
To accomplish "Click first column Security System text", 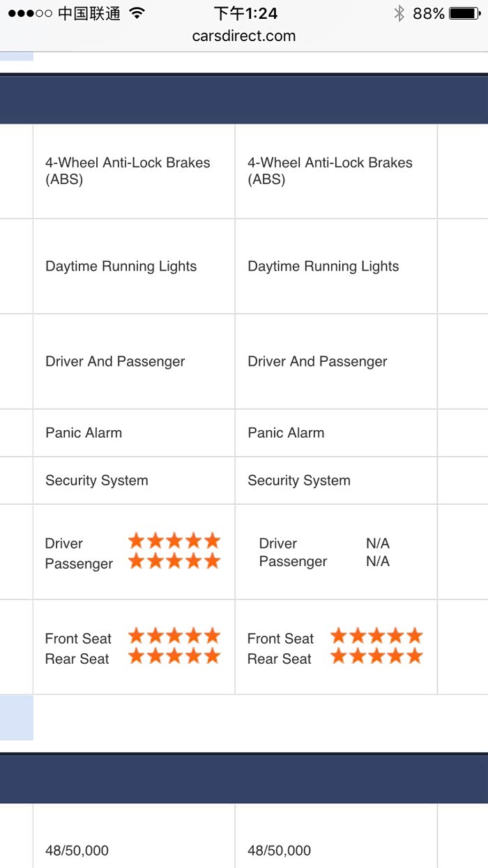I will click(97, 480).
